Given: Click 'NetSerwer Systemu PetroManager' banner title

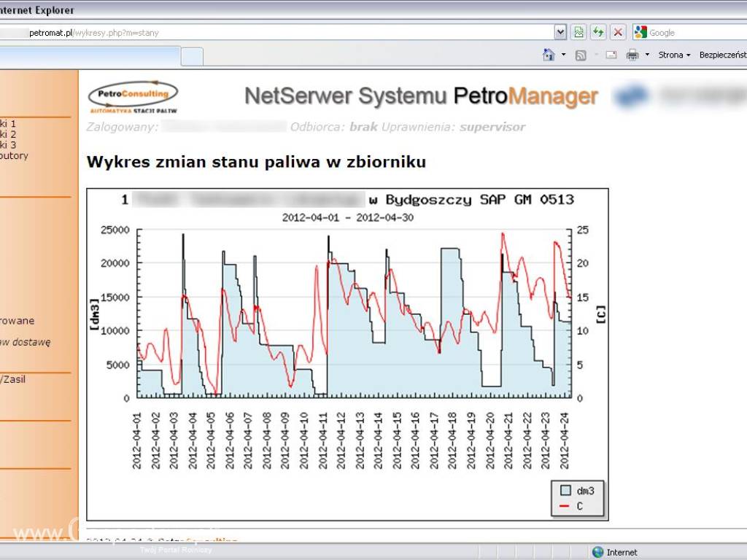Looking at the screenshot, I should click(x=421, y=96).
